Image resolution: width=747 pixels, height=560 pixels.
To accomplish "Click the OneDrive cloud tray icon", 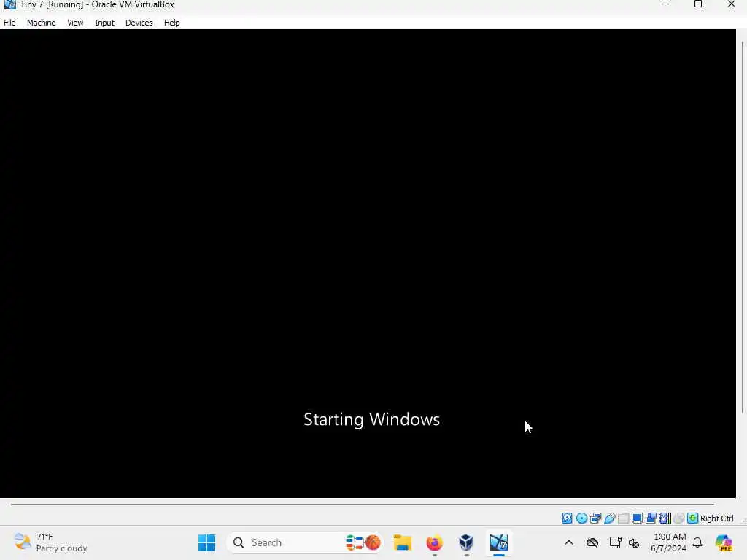I will [592, 542].
